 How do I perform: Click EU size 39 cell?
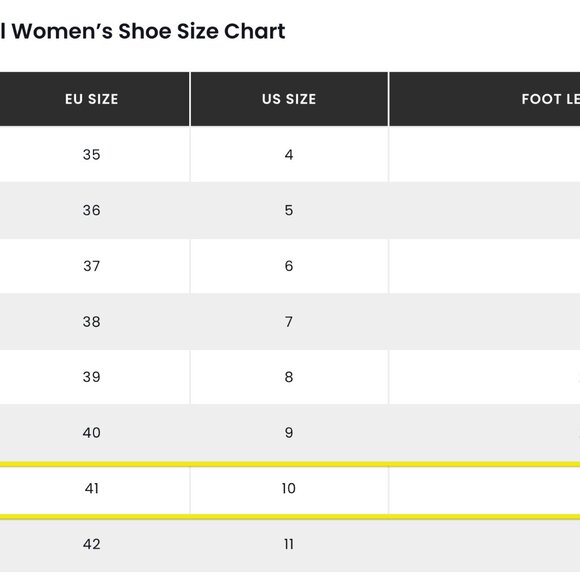coord(94,377)
